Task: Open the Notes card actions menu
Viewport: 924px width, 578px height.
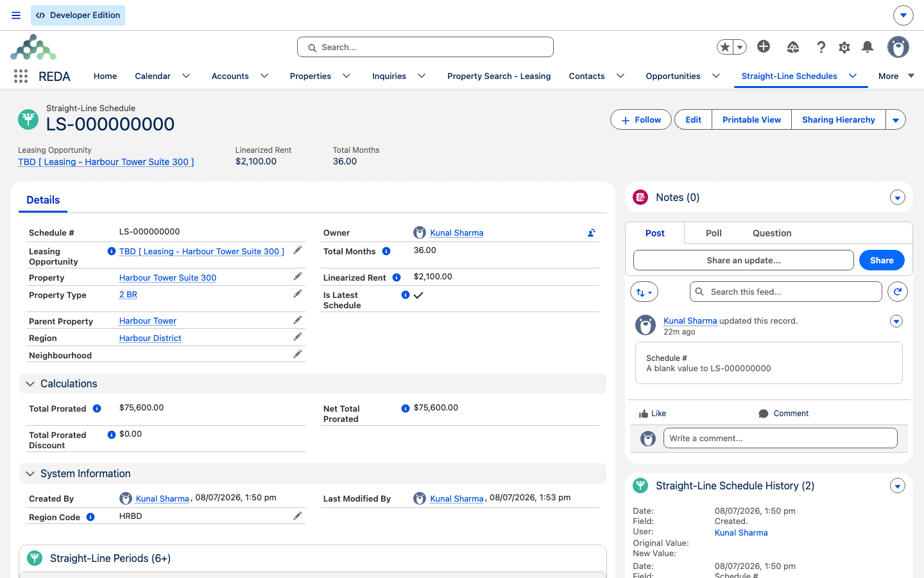Action: point(898,198)
